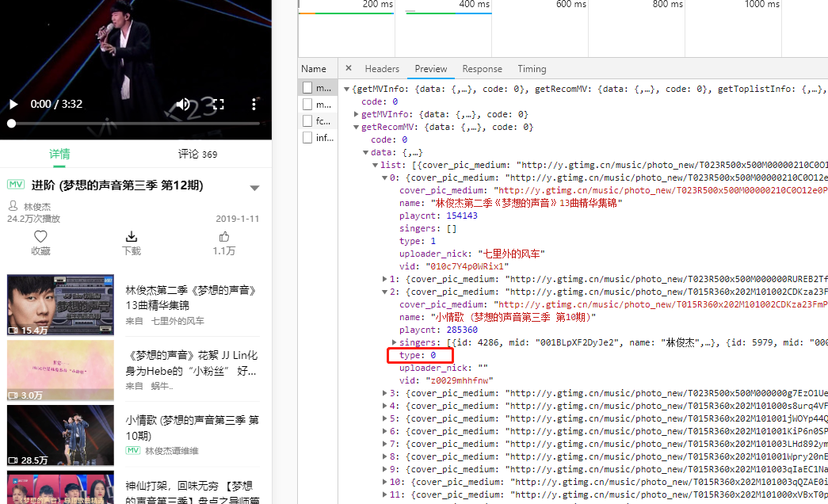Viewport: 828px width, 504px height.
Task: Expand list item 7
Action: click(x=384, y=444)
